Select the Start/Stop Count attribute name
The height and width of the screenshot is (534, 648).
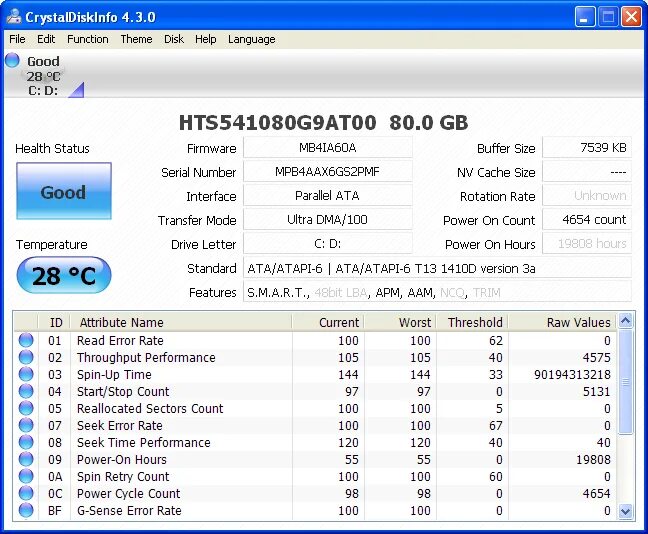(x=123, y=391)
